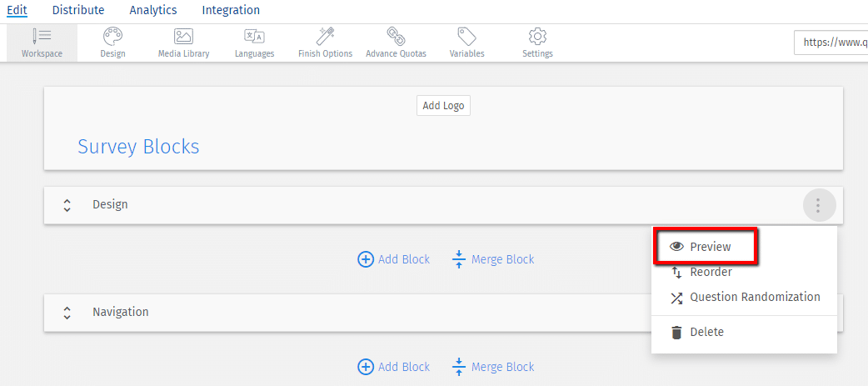Open the Settings gear icon
868x386 pixels.
click(x=537, y=37)
